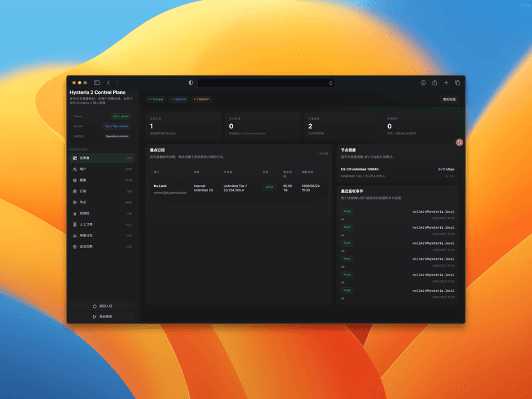Click the blue pill at page top

point(179,100)
